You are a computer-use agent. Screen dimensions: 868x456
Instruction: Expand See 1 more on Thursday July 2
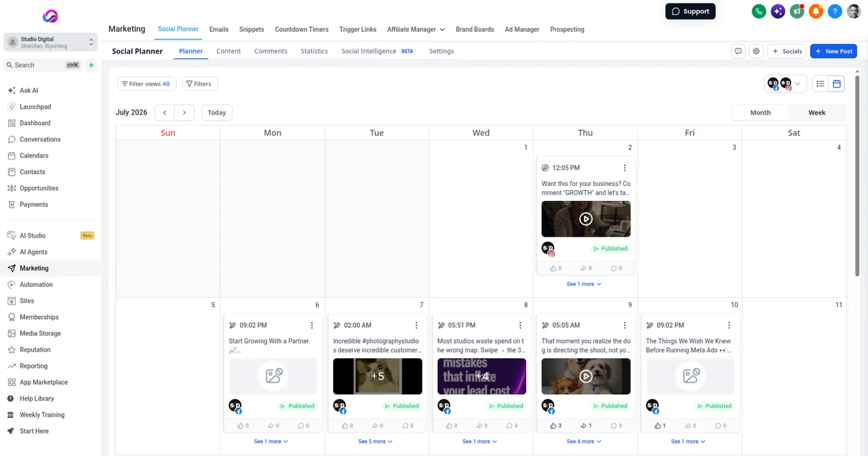point(584,284)
